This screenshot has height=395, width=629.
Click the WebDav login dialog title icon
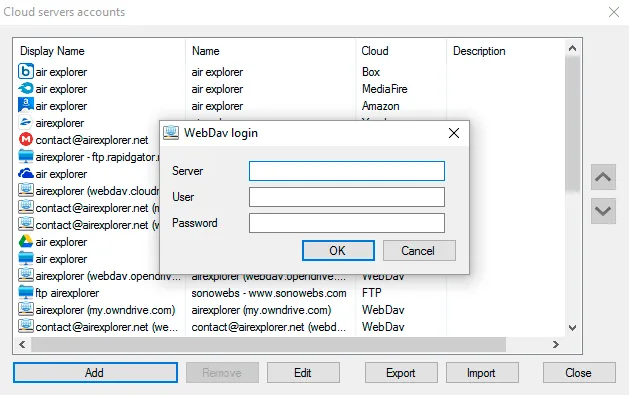(x=171, y=133)
